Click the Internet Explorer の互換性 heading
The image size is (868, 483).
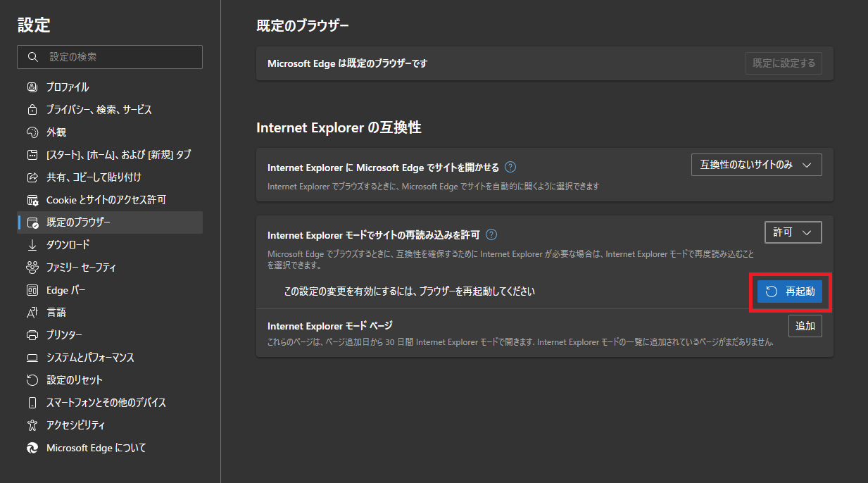point(339,128)
